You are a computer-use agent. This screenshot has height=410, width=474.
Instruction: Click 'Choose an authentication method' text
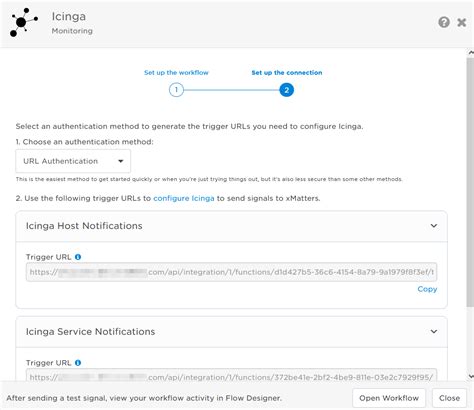click(x=88, y=142)
